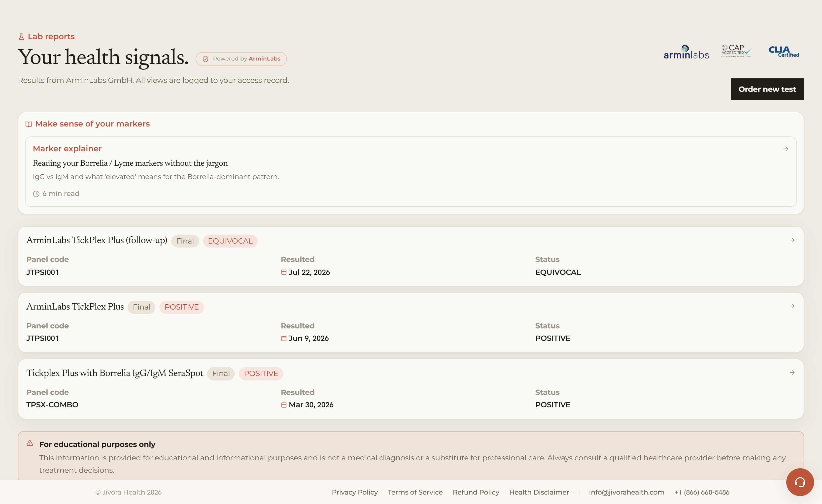Click Order new test button
Image resolution: width=822 pixels, height=504 pixels.
tap(767, 89)
